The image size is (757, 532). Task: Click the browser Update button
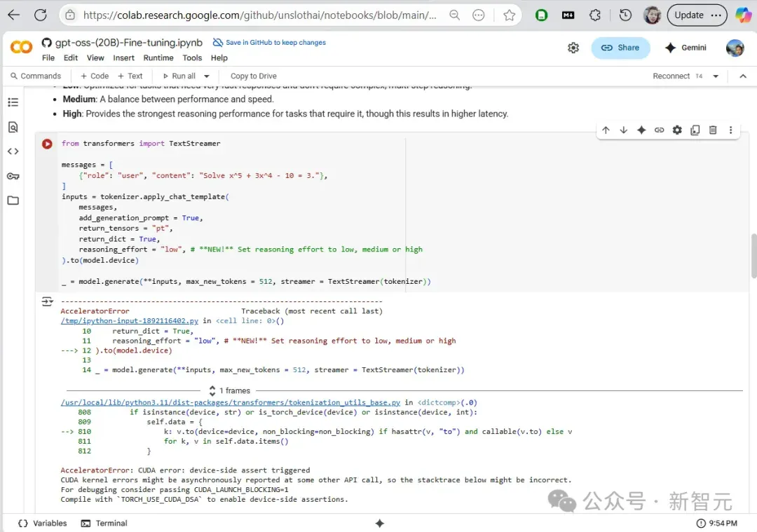(697, 15)
